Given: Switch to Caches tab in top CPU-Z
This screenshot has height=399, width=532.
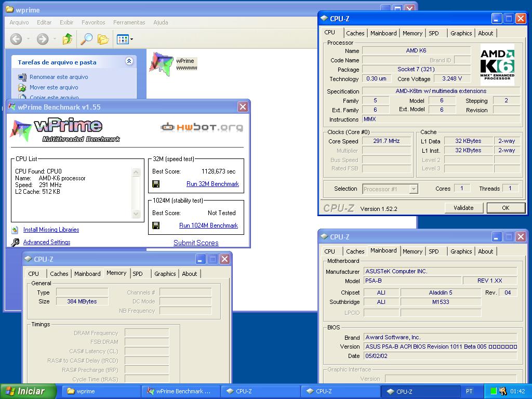Looking at the screenshot, I should [x=355, y=33].
